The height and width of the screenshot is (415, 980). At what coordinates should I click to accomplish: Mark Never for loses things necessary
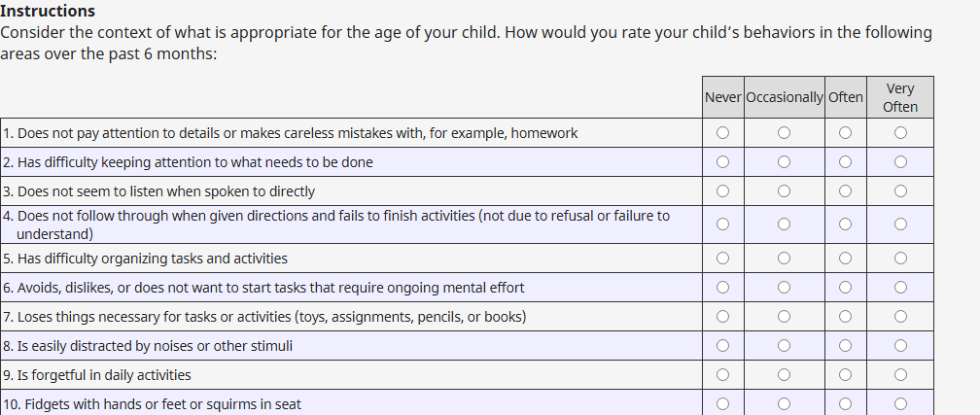[x=722, y=317]
